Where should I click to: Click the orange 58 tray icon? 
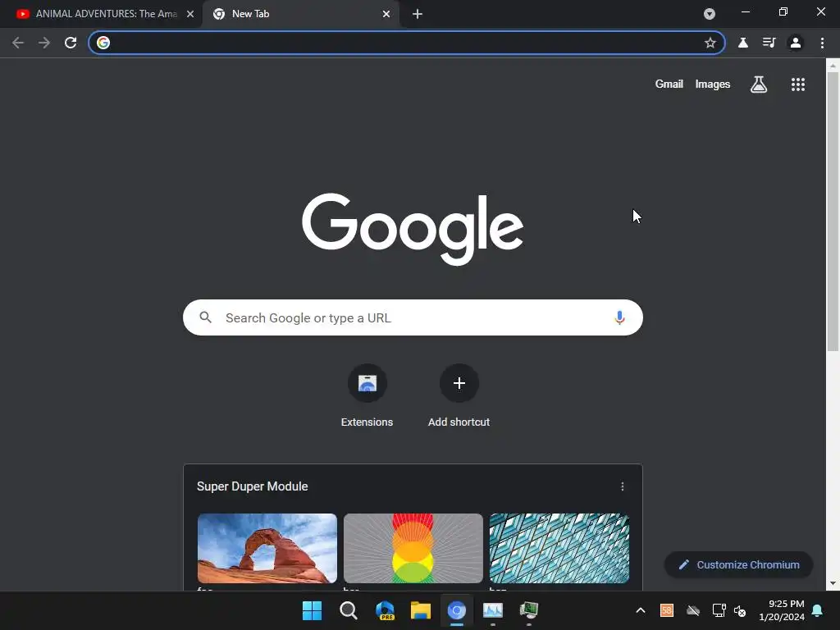click(666, 610)
